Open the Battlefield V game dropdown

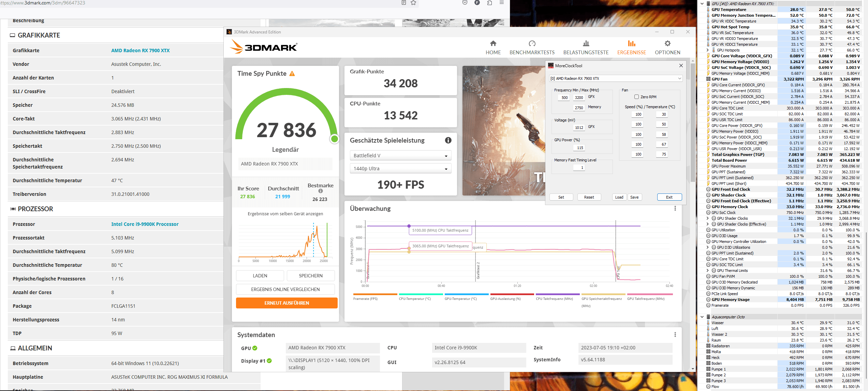coord(400,156)
